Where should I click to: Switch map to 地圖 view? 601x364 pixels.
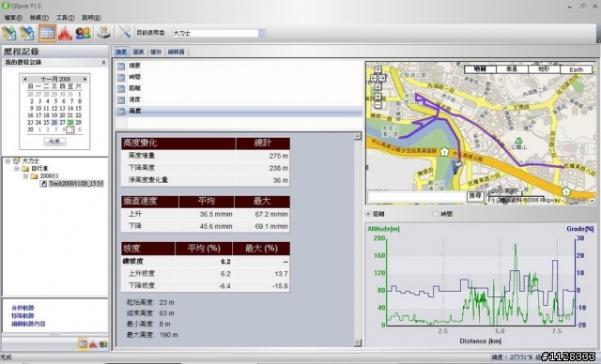(480, 69)
